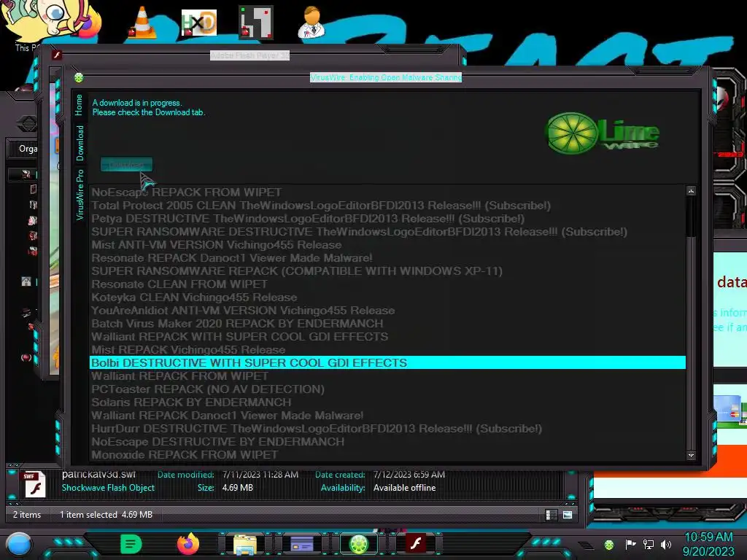Select "Solaris REPACK BY ENDERMANCH" row
747x560 pixels.
(x=387, y=402)
